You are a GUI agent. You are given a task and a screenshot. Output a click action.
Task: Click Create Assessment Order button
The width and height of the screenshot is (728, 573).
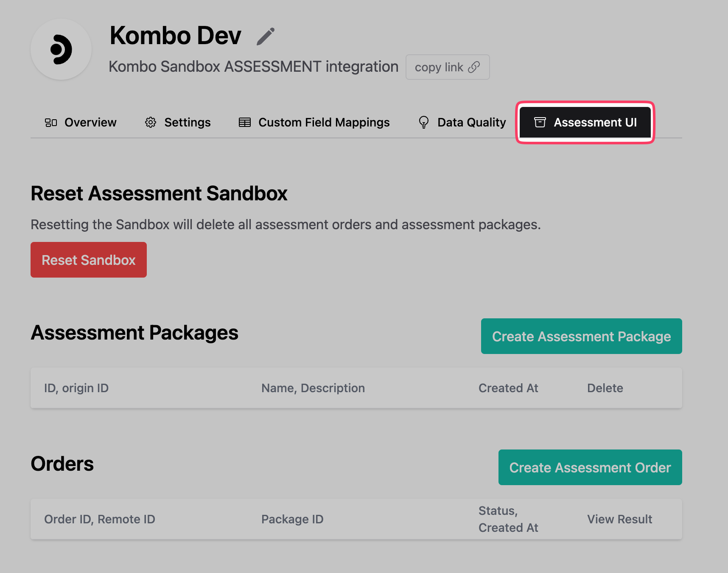pyautogui.click(x=590, y=467)
